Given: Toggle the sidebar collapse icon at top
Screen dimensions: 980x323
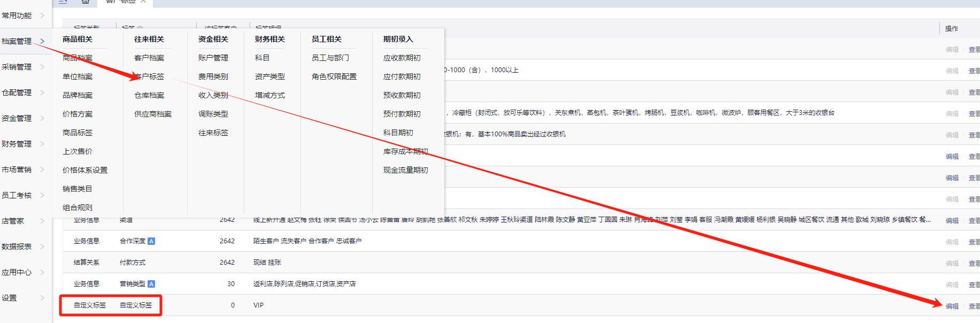Looking at the screenshot, I should tap(63, 2).
